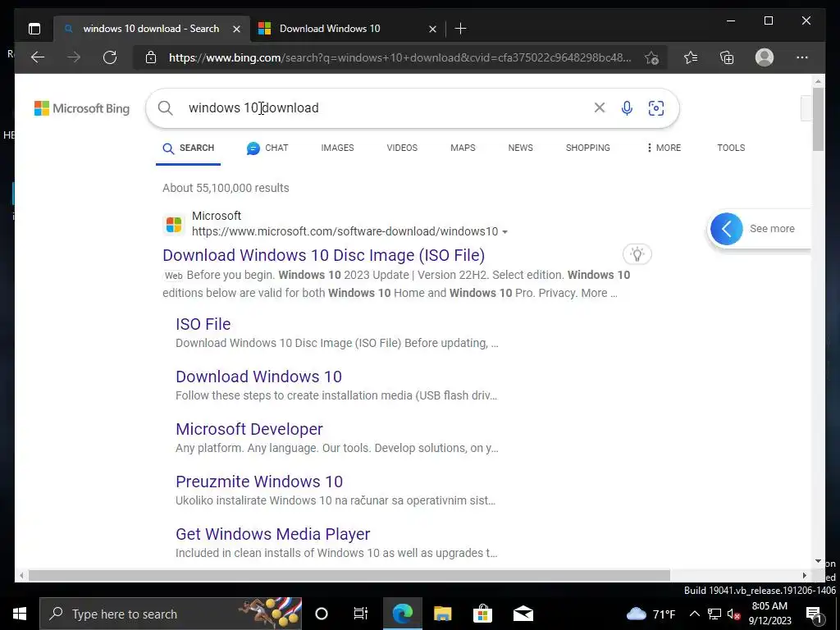Click the 'About 55,100,000 results' text

click(x=226, y=188)
